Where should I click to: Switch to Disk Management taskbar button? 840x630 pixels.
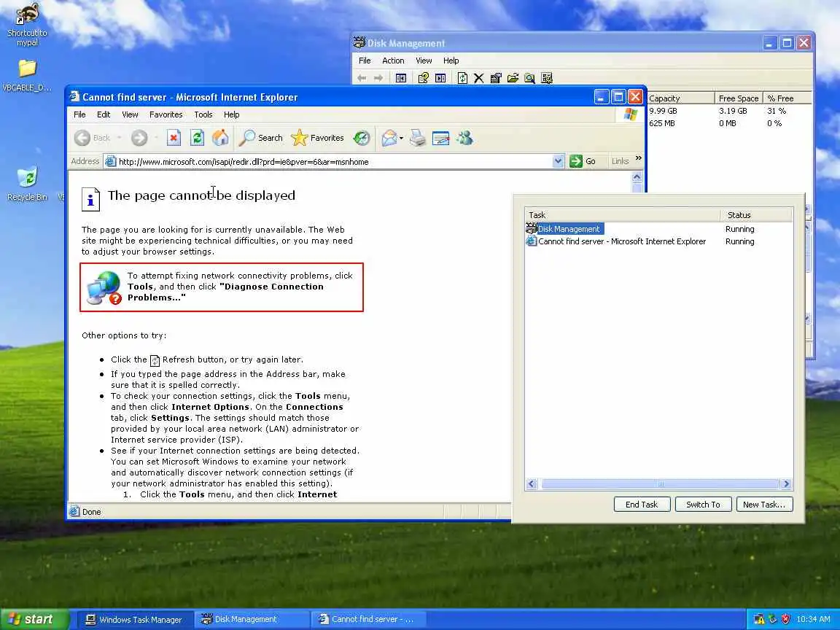[252, 619]
